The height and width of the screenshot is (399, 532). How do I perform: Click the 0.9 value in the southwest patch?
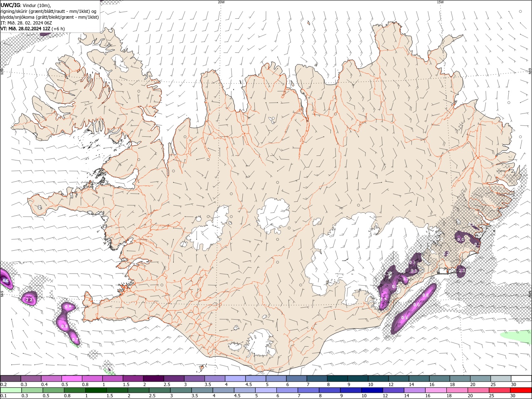click(64, 327)
